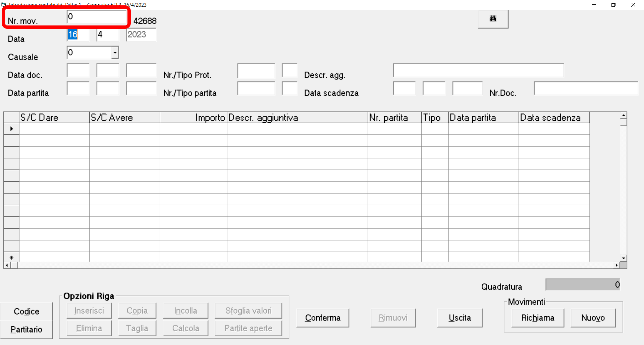This screenshot has width=644, height=345.
Task: Click the Uscita button
Action: 460,318
